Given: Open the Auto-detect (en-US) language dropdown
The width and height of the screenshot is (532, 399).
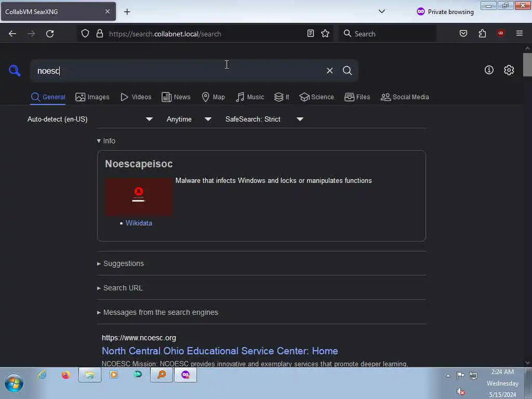Looking at the screenshot, I should pos(90,119).
